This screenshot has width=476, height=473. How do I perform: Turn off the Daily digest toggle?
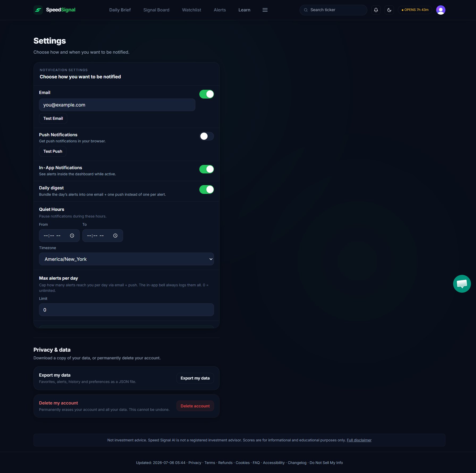(x=207, y=189)
